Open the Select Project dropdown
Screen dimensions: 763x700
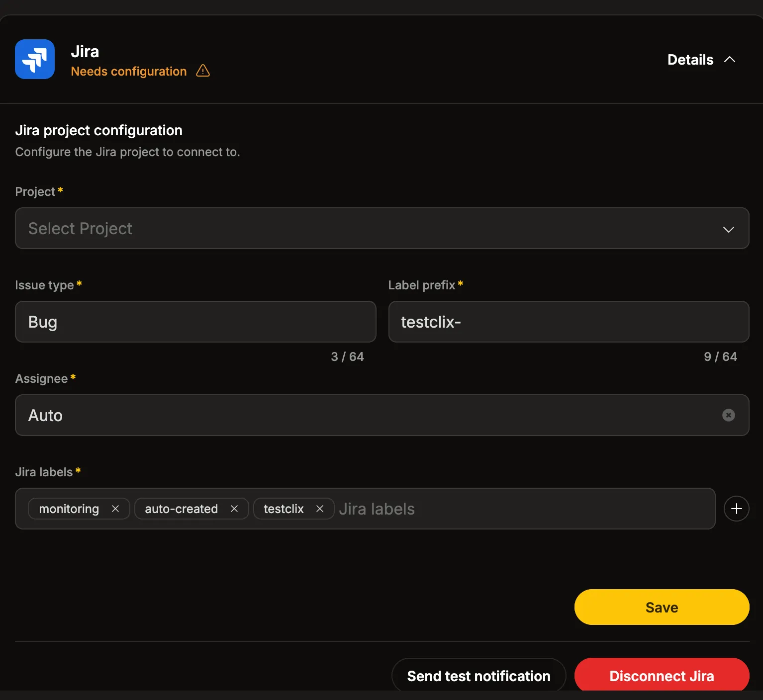[382, 228]
